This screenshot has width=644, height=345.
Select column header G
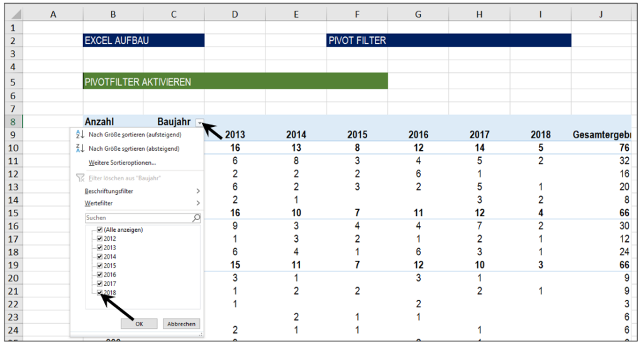[418, 14]
